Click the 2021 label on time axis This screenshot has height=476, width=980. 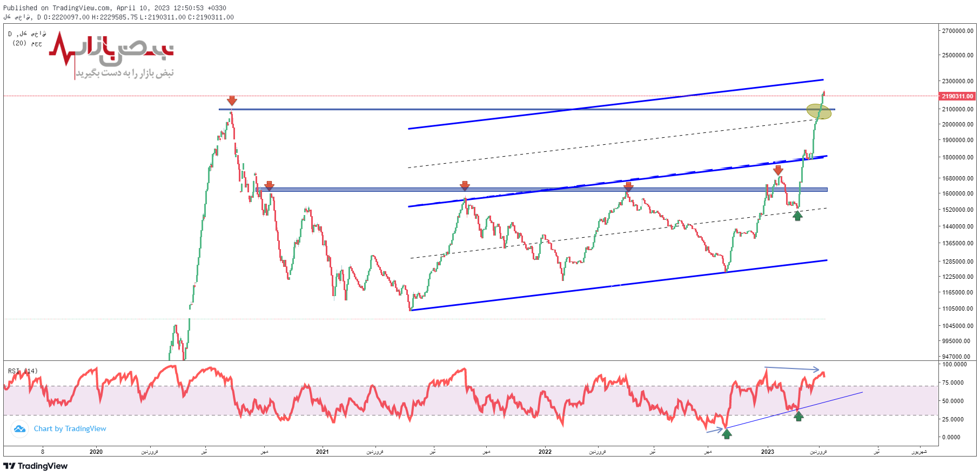pos(323,452)
